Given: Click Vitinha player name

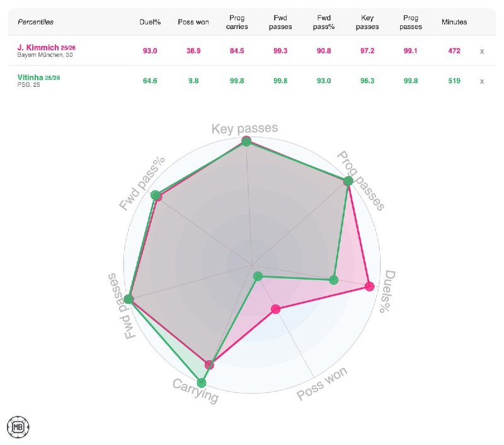Looking at the screenshot, I should (30, 77).
